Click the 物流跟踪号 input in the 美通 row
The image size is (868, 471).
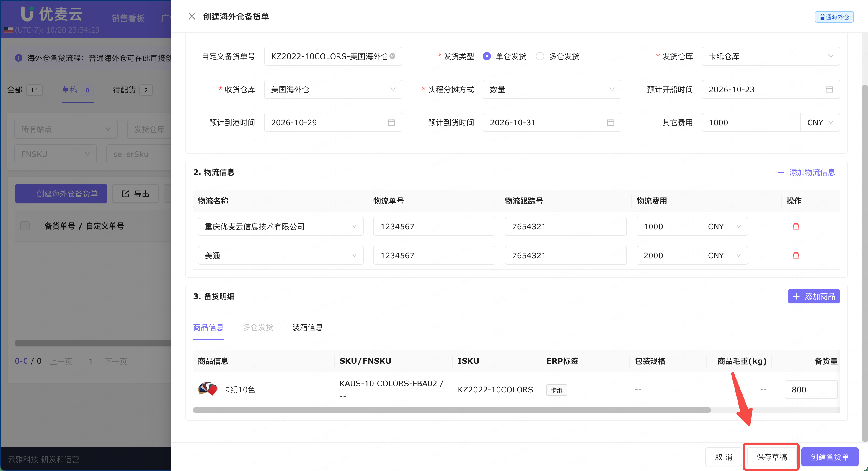click(565, 256)
